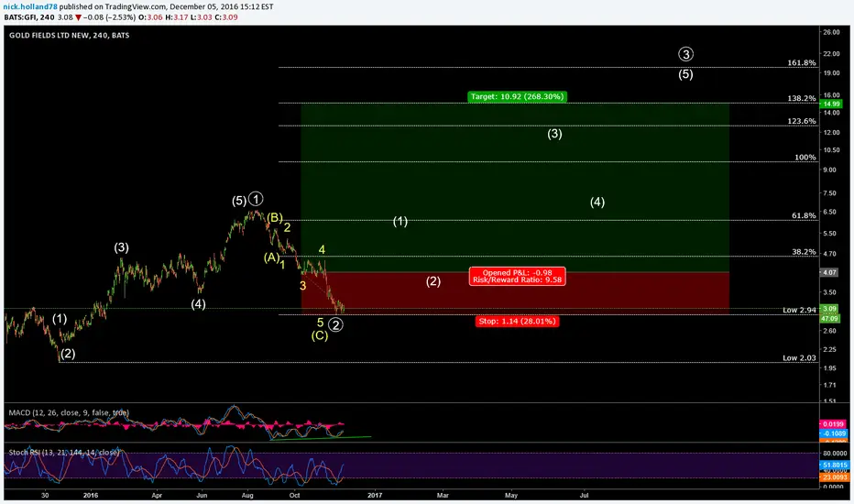The height and width of the screenshot is (504, 854).
Task: Click the 161.8% Fibonacci level label
Action: point(802,62)
